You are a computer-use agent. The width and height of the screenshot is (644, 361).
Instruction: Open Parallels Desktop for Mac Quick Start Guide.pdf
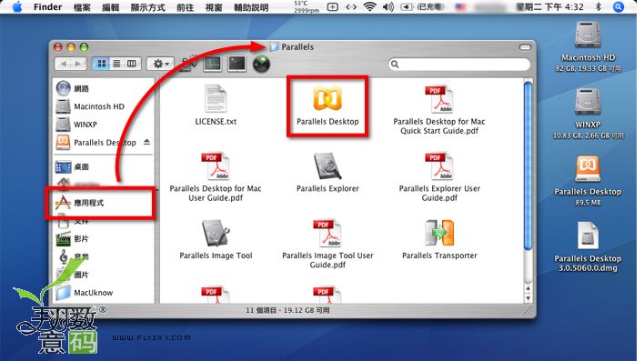tap(439, 99)
